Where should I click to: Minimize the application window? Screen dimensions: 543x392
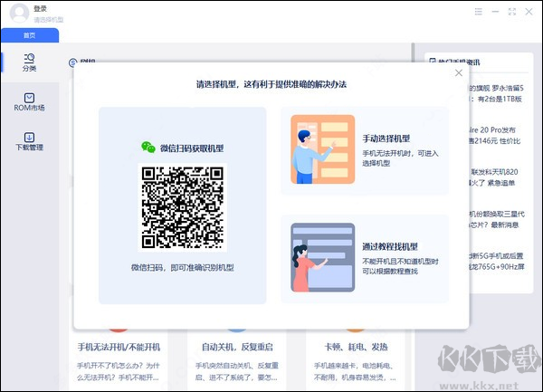tap(495, 12)
